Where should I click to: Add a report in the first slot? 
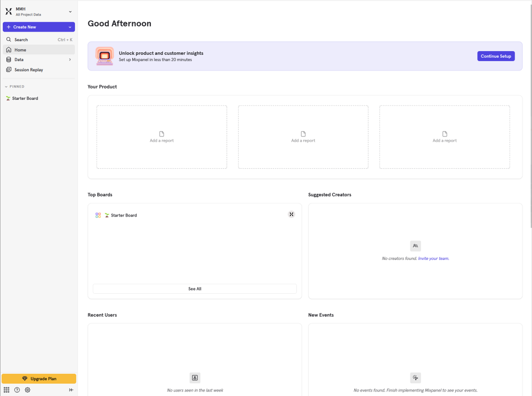click(161, 137)
